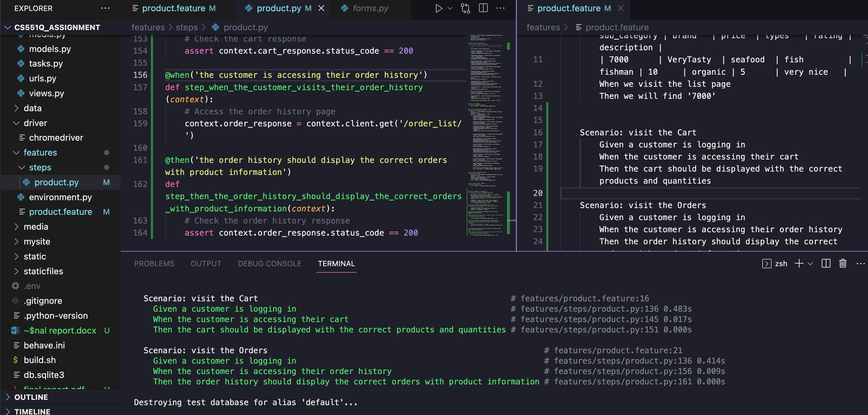Kill terminal with the trash icon
The height and width of the screenshot is (415, 868).
842,263
